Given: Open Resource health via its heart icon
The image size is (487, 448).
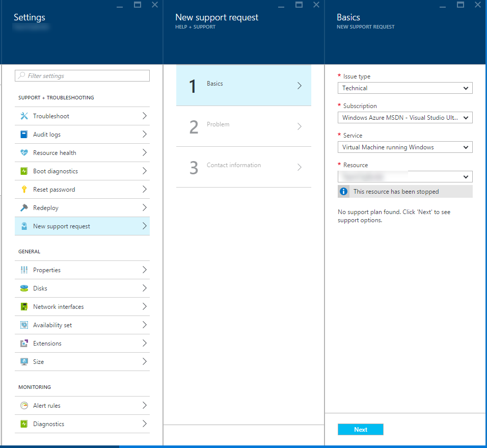Looking at the screenshot, I should [x=24, y=152].
